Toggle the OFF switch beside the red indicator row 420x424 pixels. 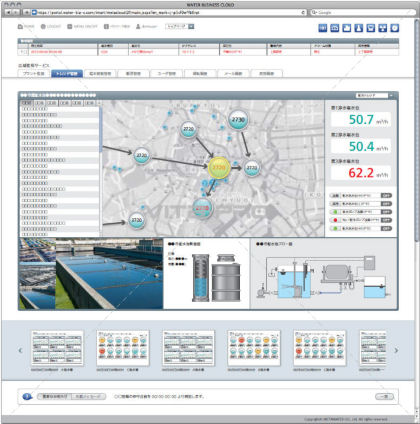[386, 220]
